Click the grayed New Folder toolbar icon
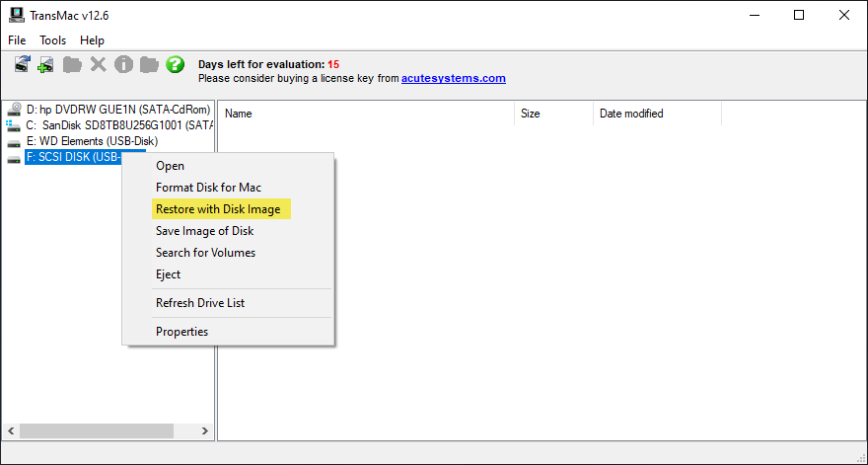Viewport: 868px width, 465px height. coord(72,64)
